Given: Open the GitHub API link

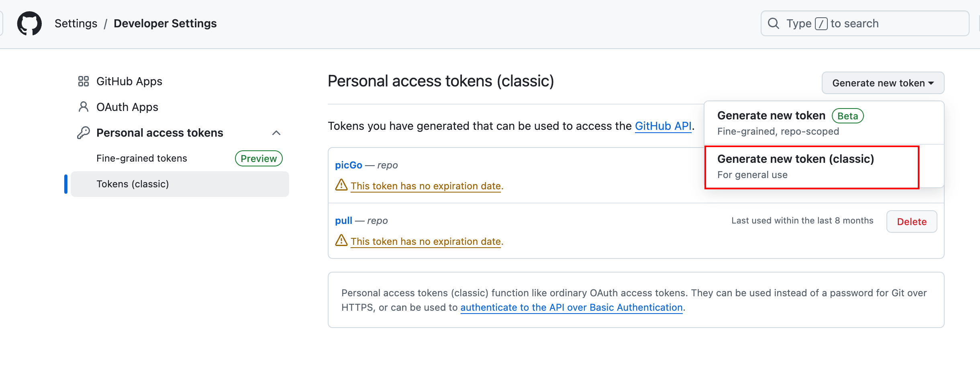Looking at the screenshot, I should click(x=663, y=126).
